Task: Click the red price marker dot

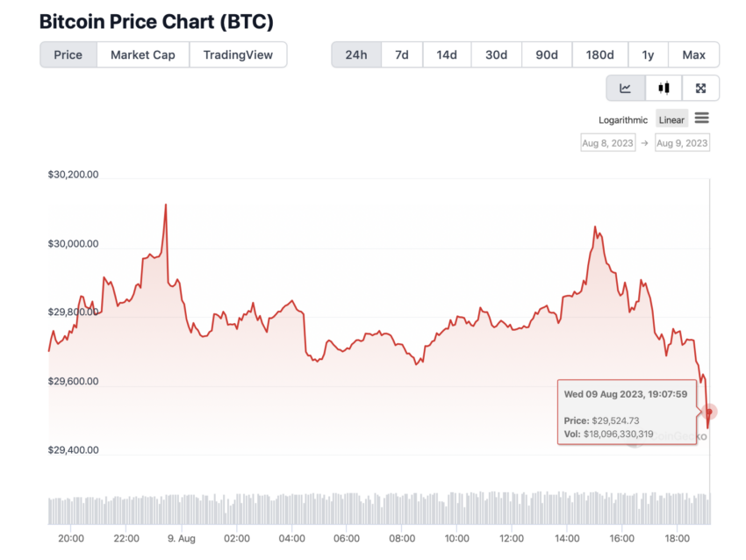Action: click(709, 412)
